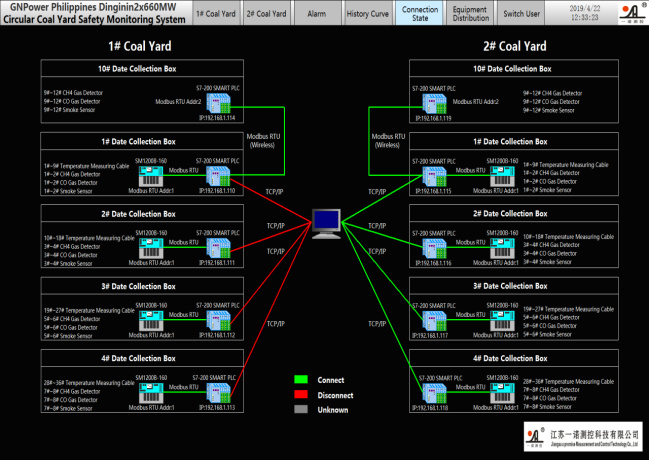The height and width of the screenshot is (461, 649).
Task: Click the 2# Coal Yard section heading
Action: [x=514, y=46]
